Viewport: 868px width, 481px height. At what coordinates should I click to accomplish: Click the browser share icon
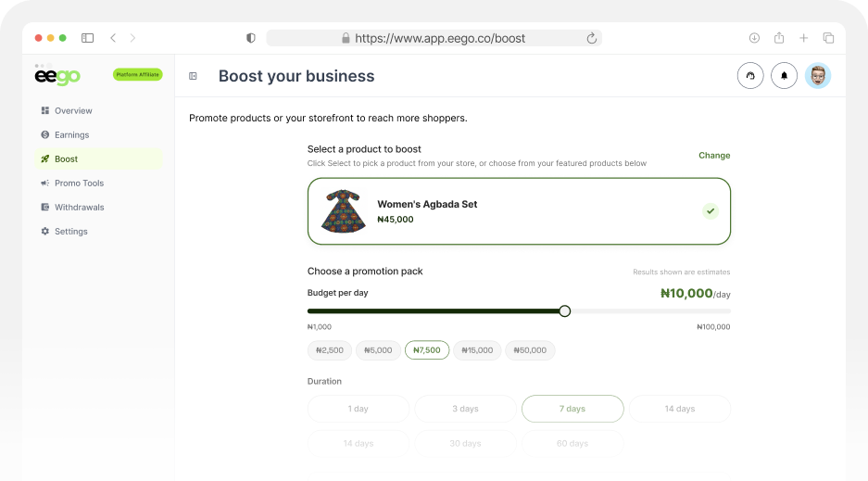pyautogui.click(x=779, y=38)
